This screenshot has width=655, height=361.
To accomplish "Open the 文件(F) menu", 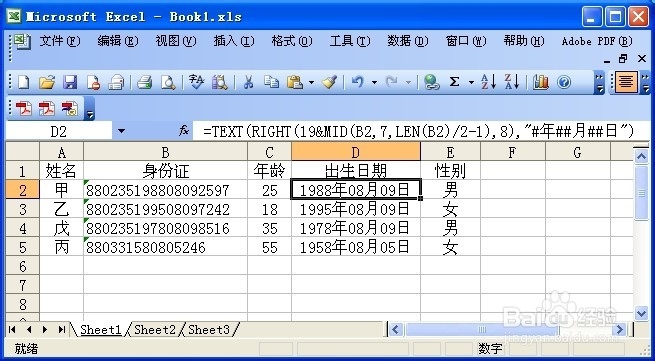I will click(60, 41).
